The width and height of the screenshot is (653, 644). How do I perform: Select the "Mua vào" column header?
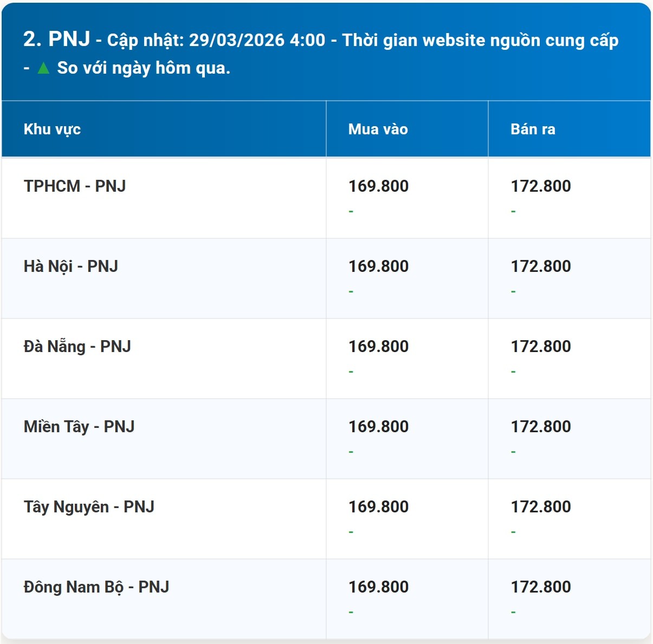[x=378, y=129]
